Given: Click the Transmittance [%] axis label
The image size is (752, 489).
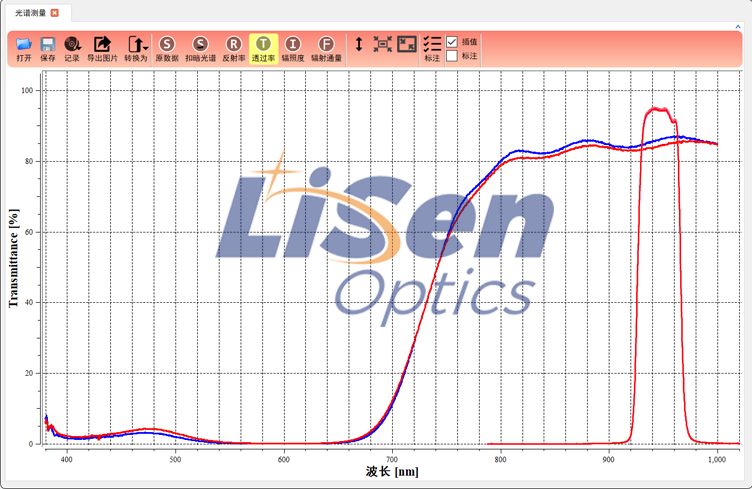Looking at the screenshot, I should [13, 258].
